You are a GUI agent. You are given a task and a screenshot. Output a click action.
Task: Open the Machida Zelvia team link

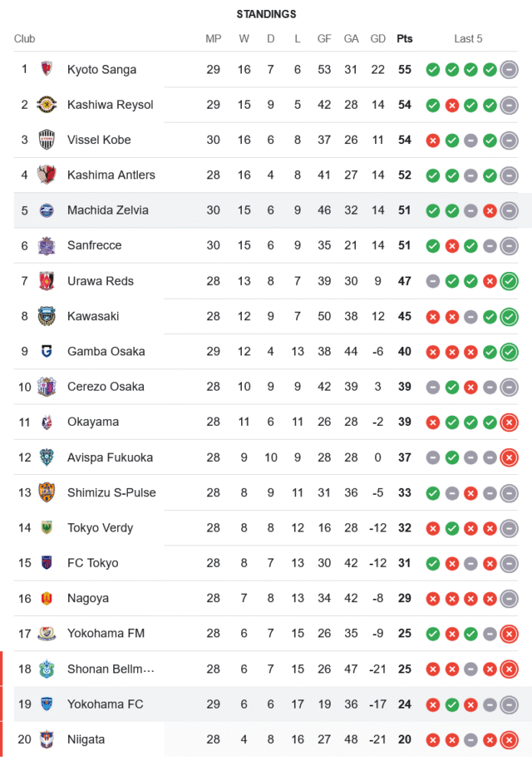pos(108,210)
